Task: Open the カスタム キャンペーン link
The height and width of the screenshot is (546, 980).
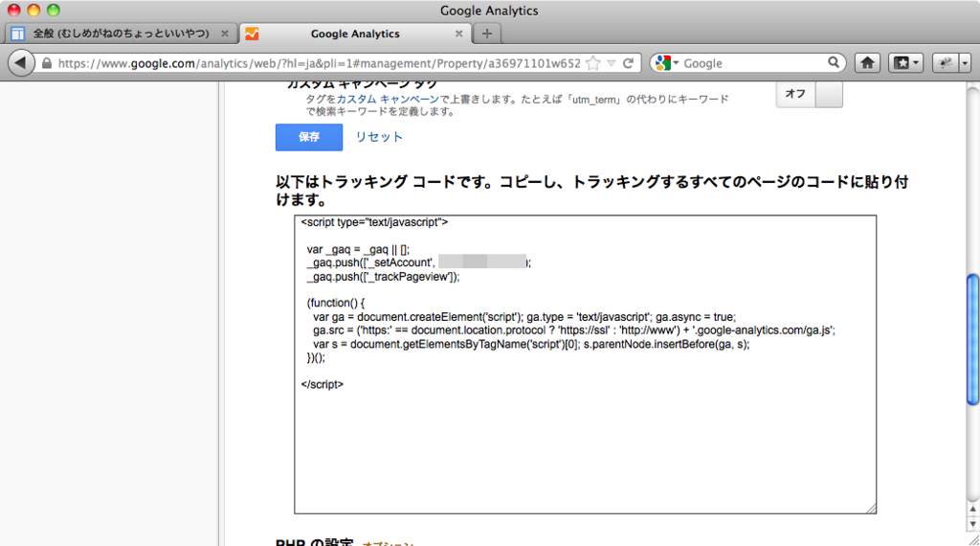Action: [x=388, y=100]
